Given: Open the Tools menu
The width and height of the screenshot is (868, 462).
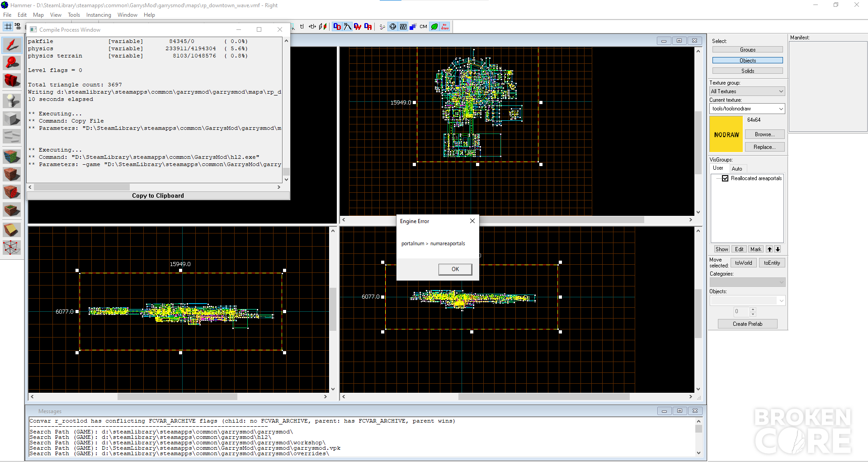Looking at the screenshot, I should (74, 15).
